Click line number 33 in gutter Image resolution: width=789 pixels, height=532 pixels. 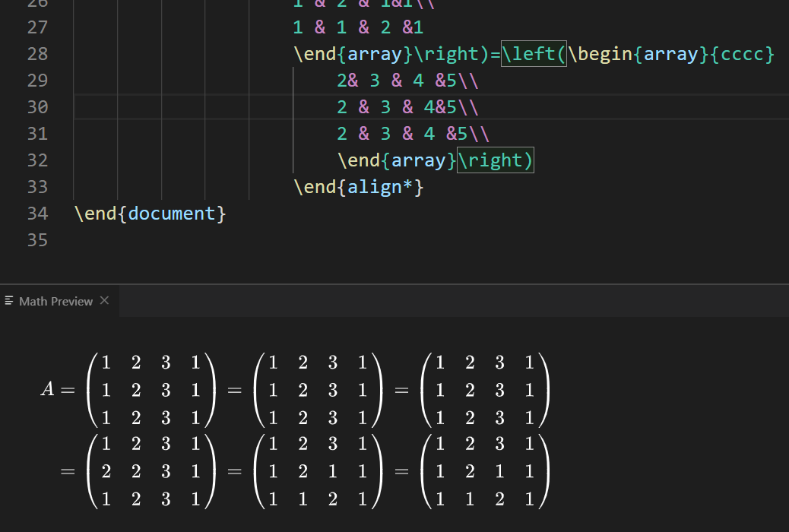(x=37, y=187)
